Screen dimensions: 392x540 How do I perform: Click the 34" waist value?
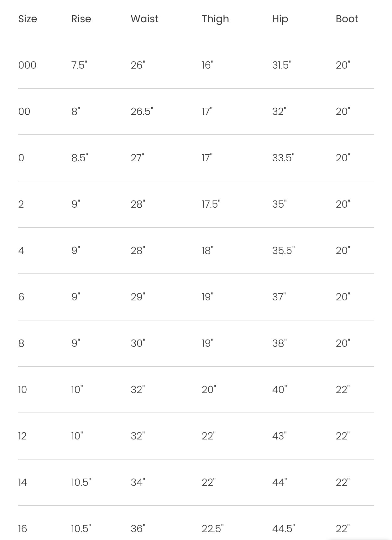[138, 482]
